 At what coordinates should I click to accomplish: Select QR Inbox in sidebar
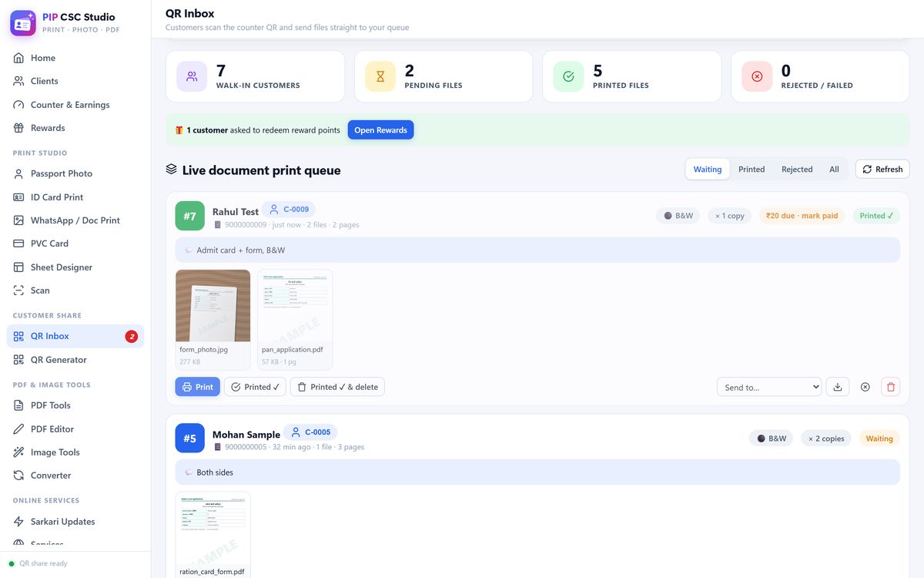coord(75,336)
